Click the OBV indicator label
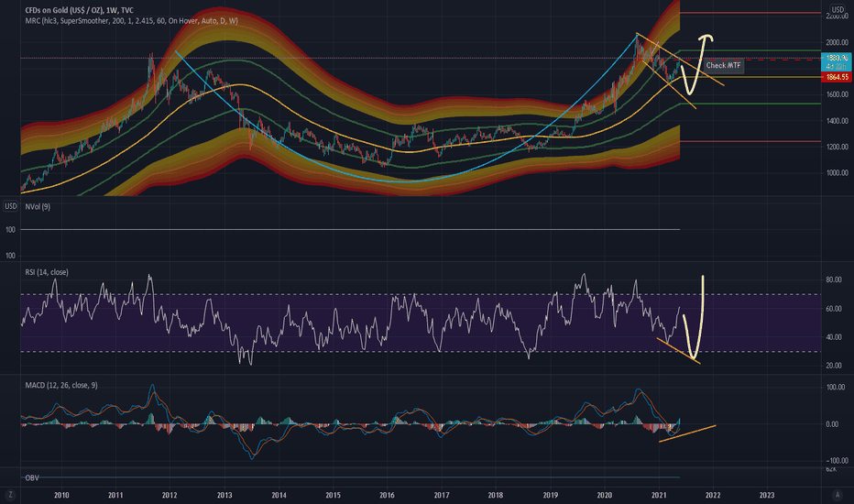This screenshot has height=504, width=854. [32, 477]
